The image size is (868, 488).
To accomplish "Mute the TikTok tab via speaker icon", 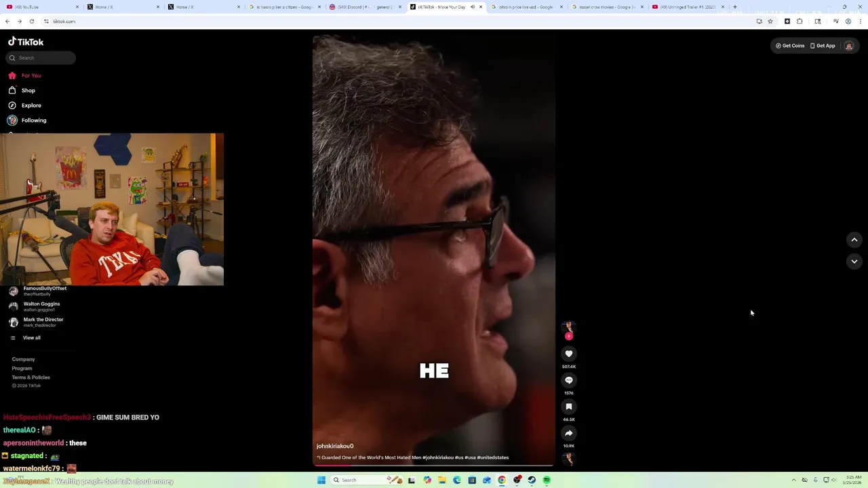I will (x=473, y=7).
